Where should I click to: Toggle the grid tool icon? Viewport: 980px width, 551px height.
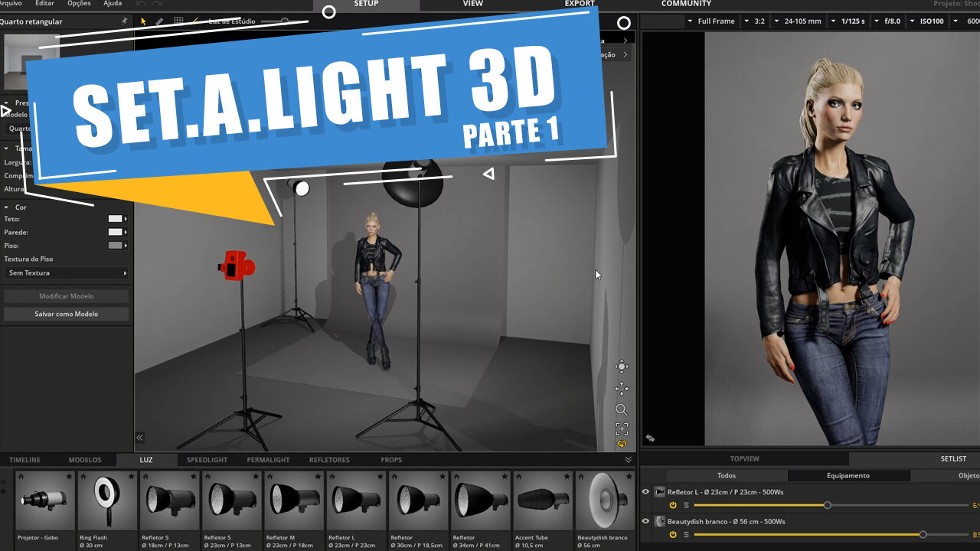click(178, 21)
